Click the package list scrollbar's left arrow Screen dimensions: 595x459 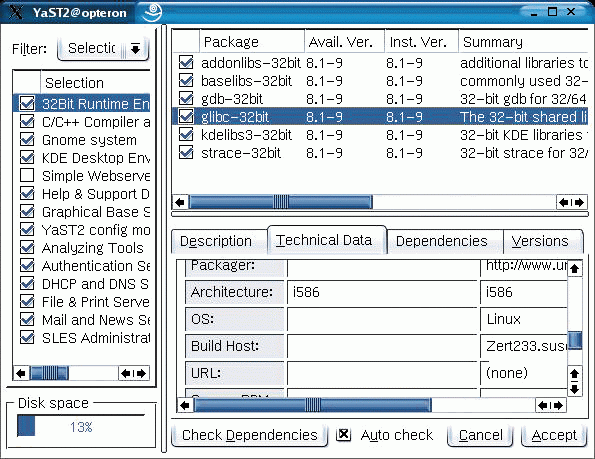(x=180, y=202)
